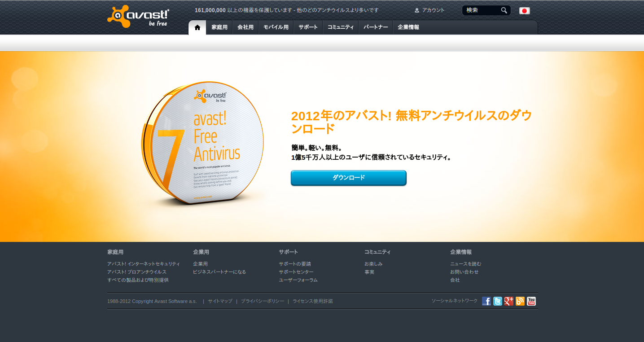The image size is (644, 342).
Task: Open the 家庭用 navigation tab
Action: click(219, 27)
